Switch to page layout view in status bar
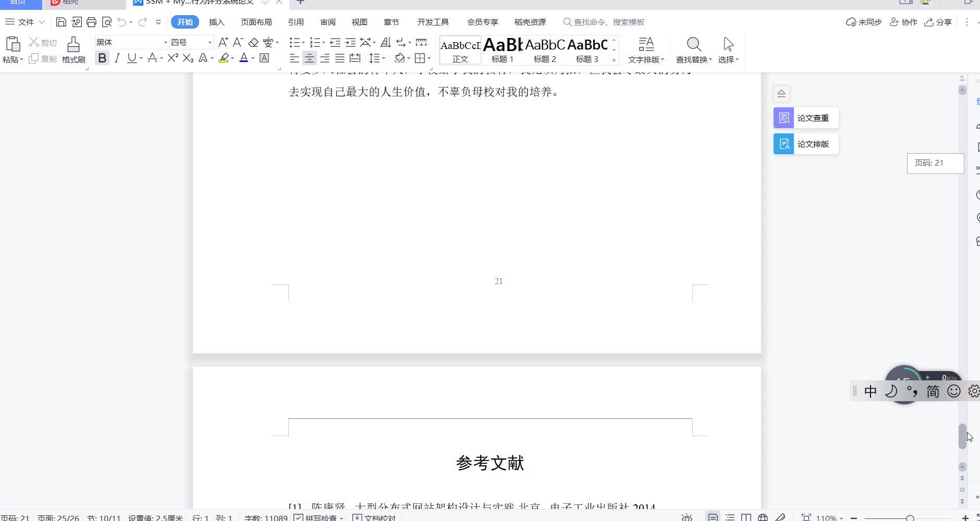The height and width of the screenshot is (521, 980). (713, 517)
